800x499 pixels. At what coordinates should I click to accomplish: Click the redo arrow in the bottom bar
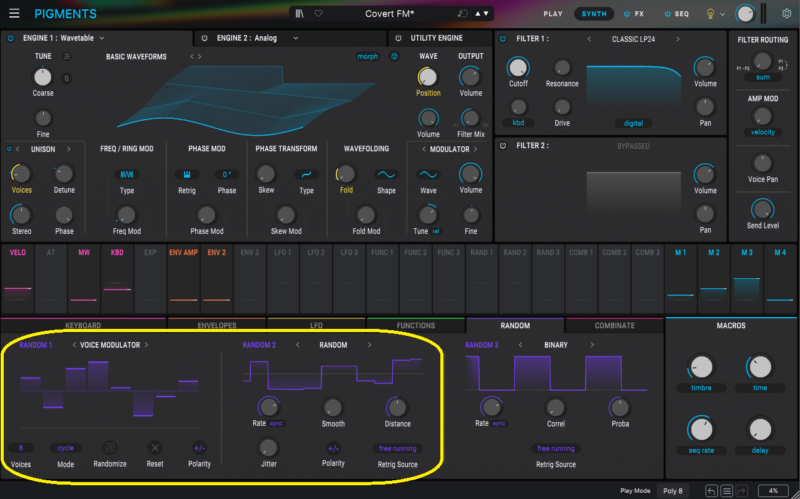[x=741, y=491]
